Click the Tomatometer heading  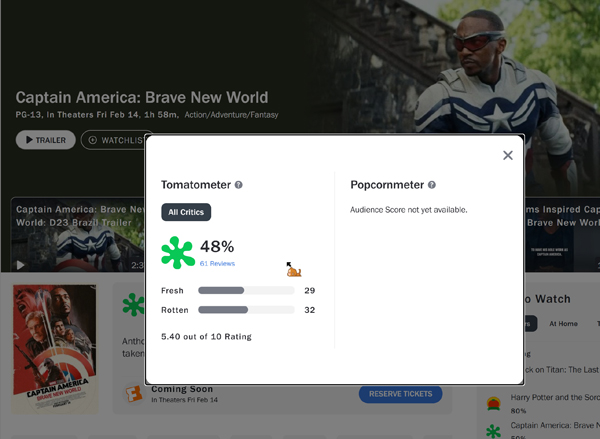196,185
